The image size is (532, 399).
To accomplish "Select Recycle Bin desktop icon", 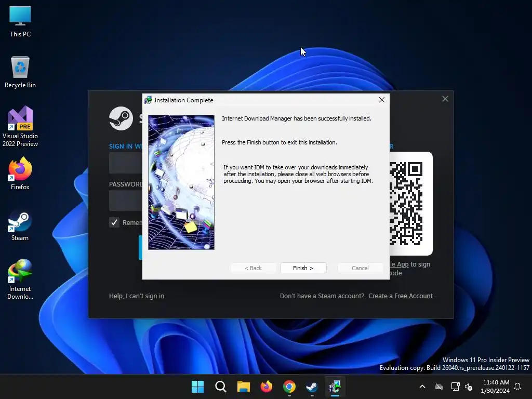I will coord(20,72).
